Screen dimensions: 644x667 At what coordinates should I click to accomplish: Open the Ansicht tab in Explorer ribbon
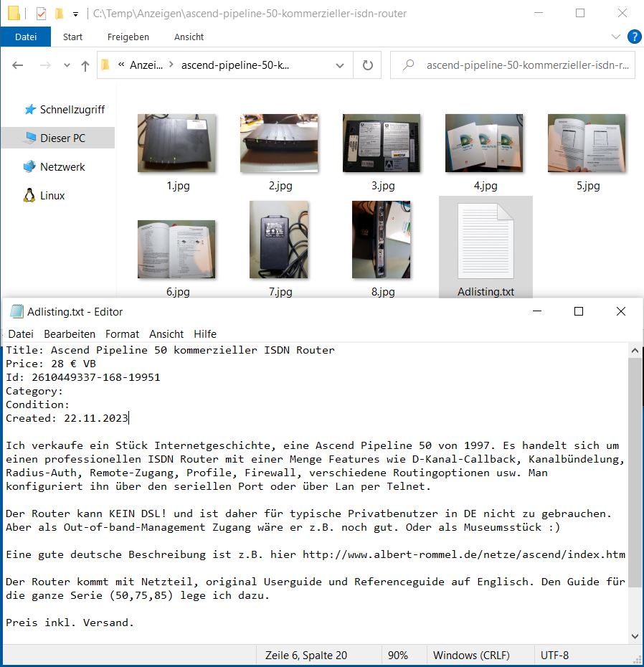tap(189, 37)
